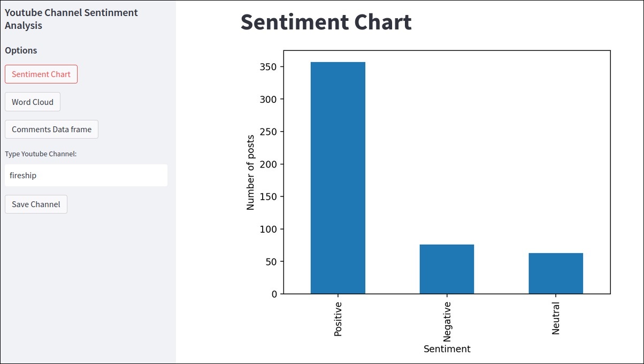The width and height of the screenshot is (644, 364).
Task: Show the Comments Data frame
Action: click(x=51, y=130)
